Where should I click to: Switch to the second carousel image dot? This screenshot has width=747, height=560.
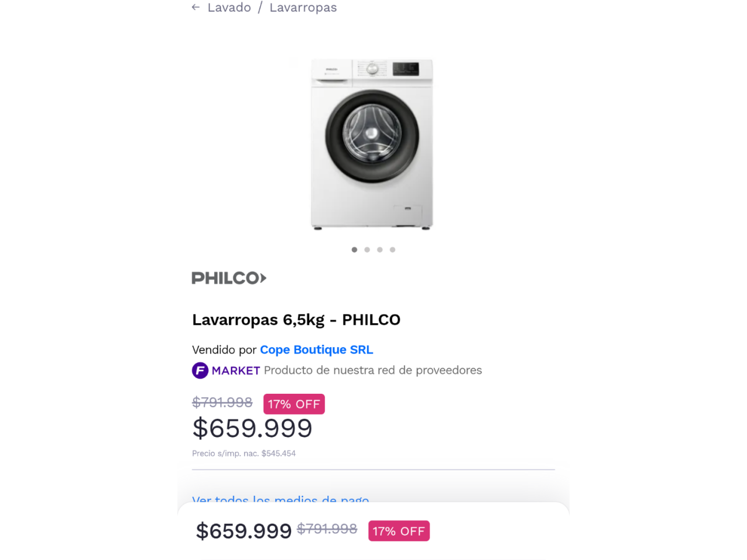[367, 250]
